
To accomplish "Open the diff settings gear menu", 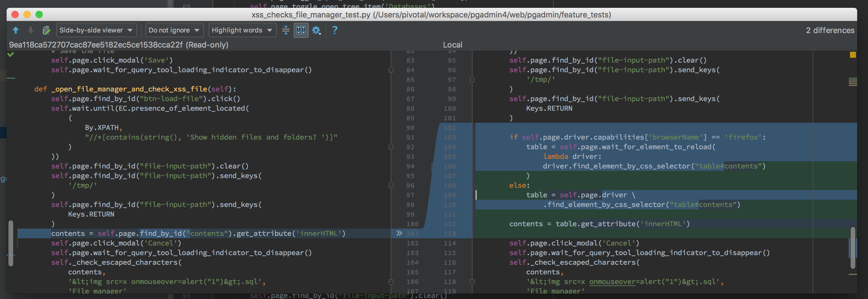I will tap(316, 30).
